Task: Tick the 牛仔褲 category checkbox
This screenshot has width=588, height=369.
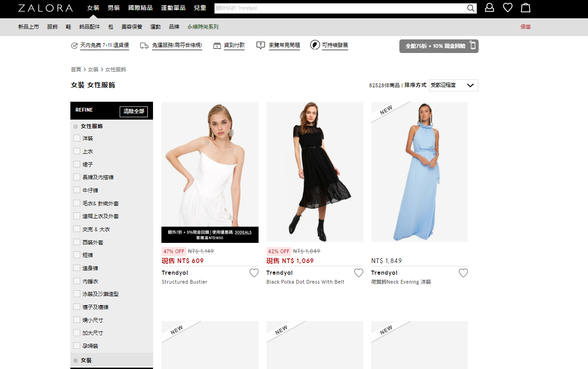Action: click(x=77, y=190)
